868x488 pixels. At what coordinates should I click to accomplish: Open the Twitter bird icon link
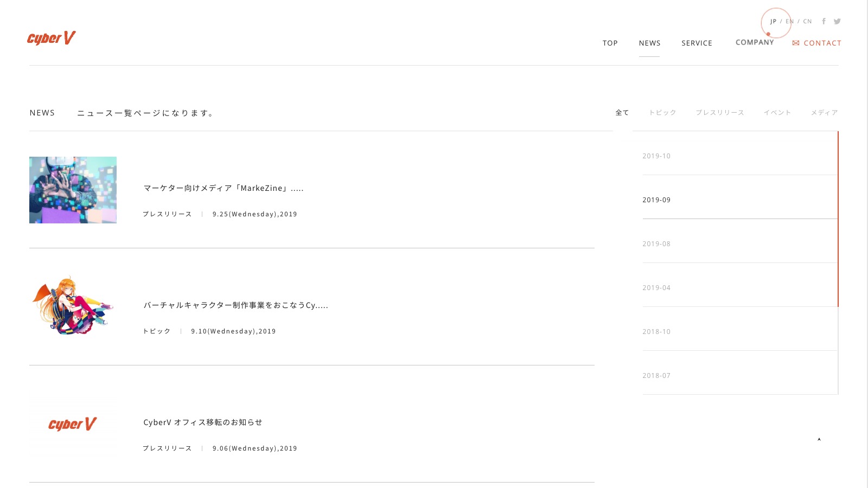(x=837, y=22)
